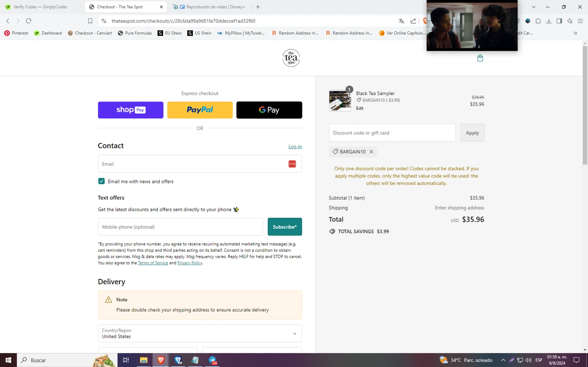Toggle the browser sidebar panel icon
The height and width of the screenshot is (367, 588).
pos(559,21)
